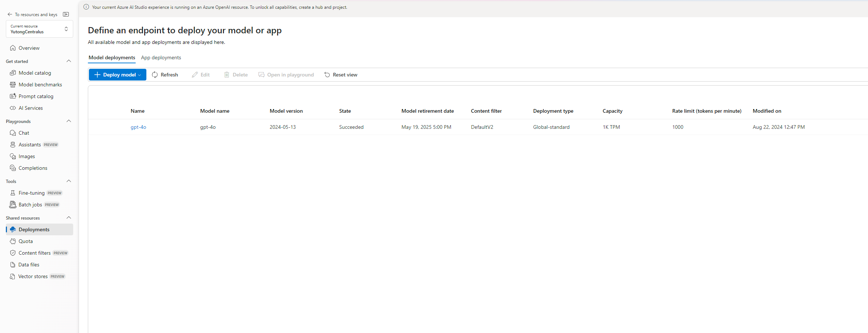This screenshot has width=868, height=333.
Task: Click the back arrow to resources and keys
Action: tap(10, 15)
